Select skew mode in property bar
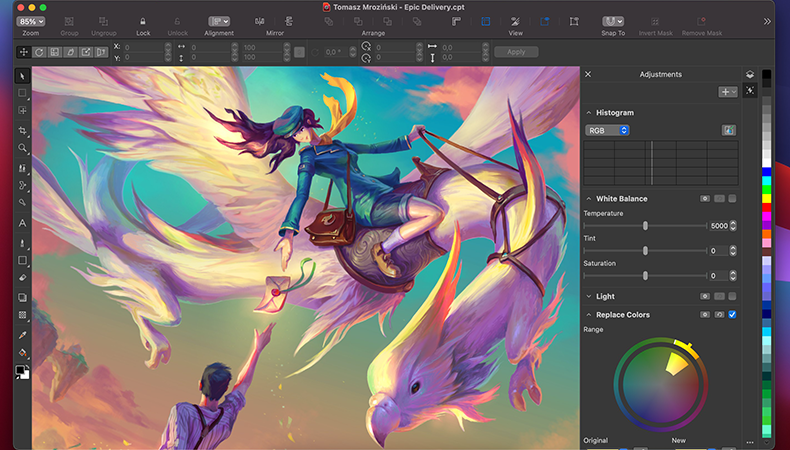 [x=71, y=52]
